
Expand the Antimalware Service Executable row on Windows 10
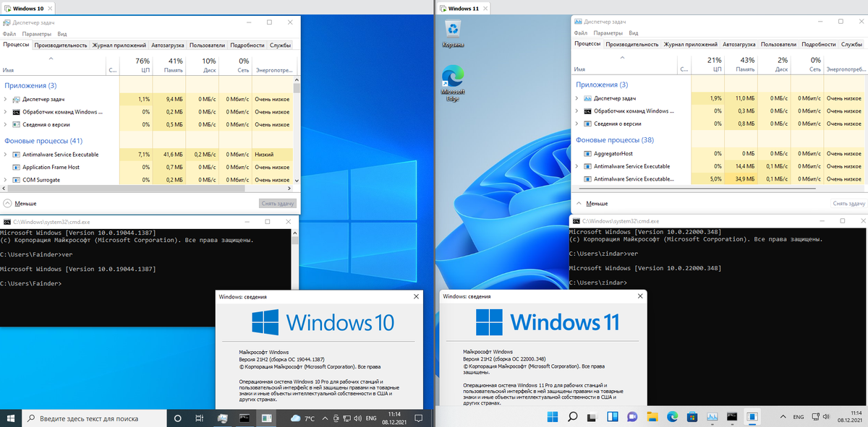(6, 155)
